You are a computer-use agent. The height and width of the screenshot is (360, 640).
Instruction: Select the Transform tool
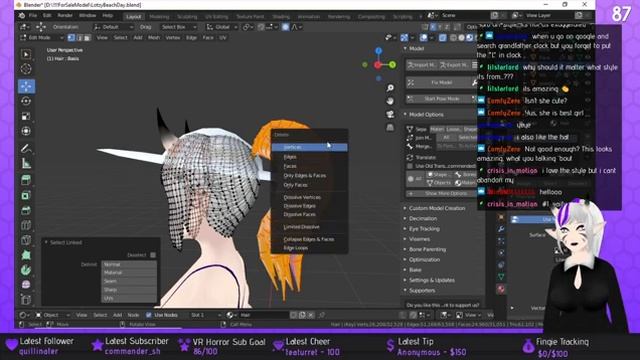click(26, 131)
